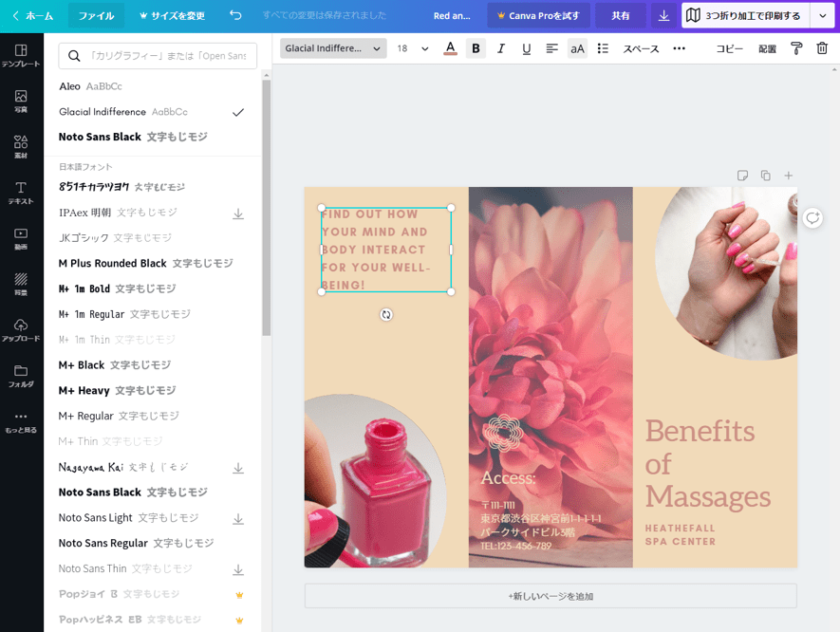Image resolution: width=840 pixels, height=632 pixels.
Task: Select M Plus Rounded Black font
Action: coord(112,263)
